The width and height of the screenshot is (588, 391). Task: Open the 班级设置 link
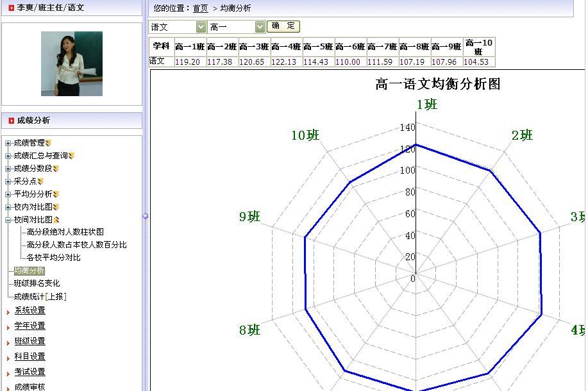(29, 341)
